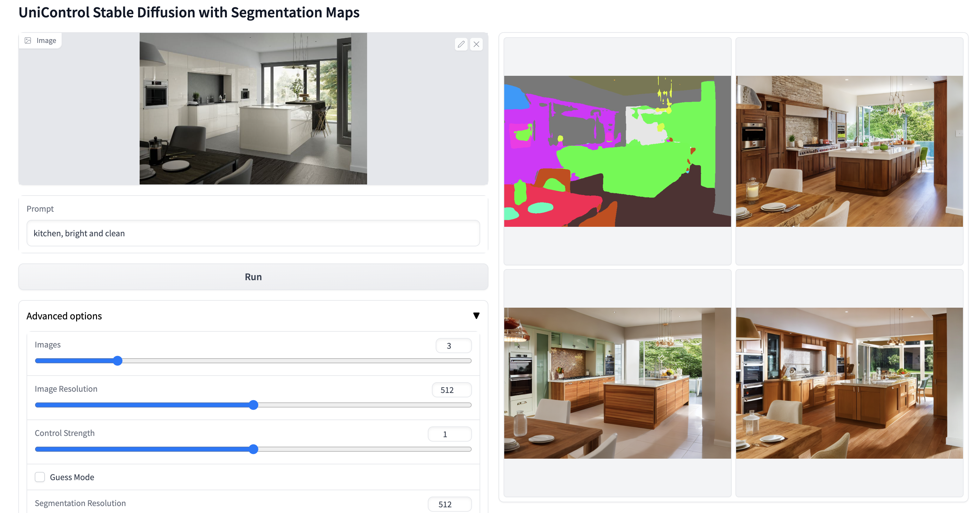Click the Image Resolution slider handle
980x513 pixels.
pyautogui.click(x=254, y=405)
